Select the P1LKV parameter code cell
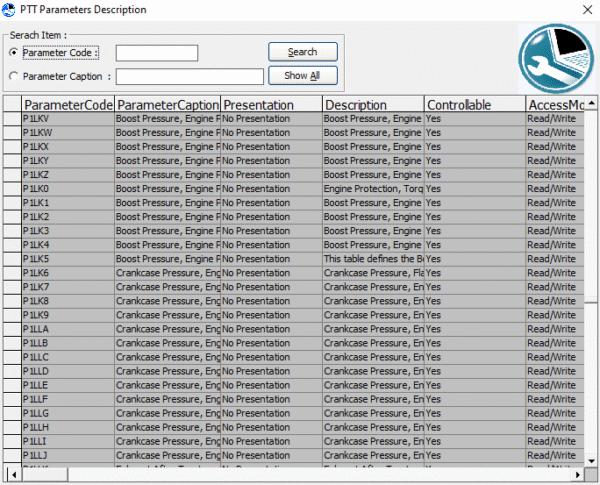Image resolution: width=600 pixels, height=485 pixels. 68,119
